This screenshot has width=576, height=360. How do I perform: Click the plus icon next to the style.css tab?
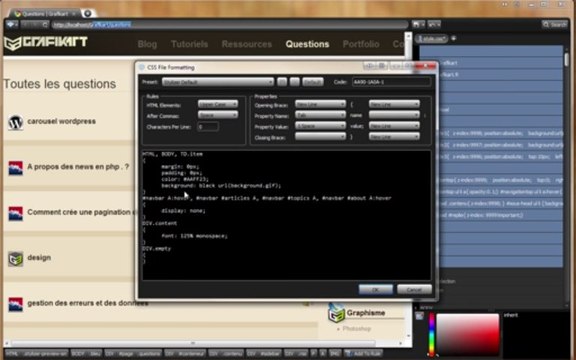click(454, 38)
